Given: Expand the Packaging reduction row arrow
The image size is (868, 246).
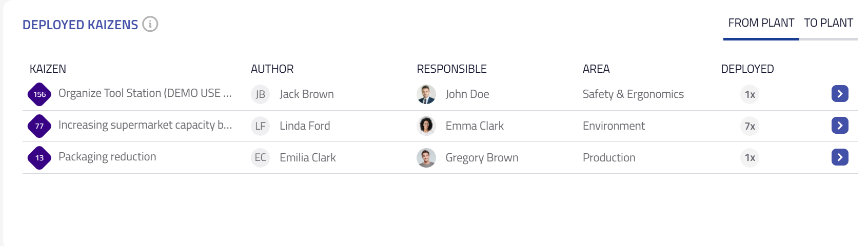Looking at the screenshot, I should 840,157.
